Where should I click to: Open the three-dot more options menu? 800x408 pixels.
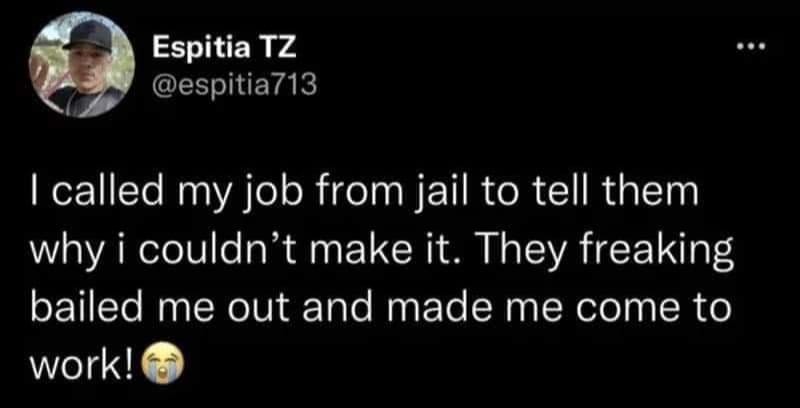[x=751, y=47]
